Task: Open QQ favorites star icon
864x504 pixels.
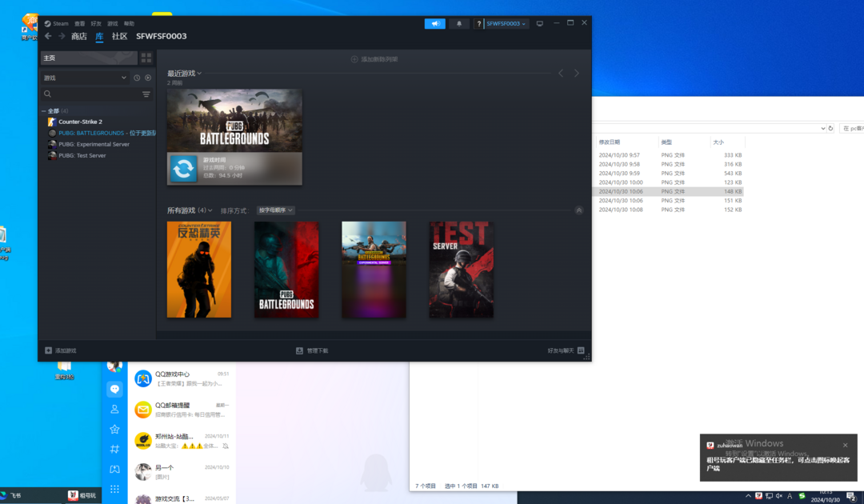Action: pyautogui.click(x=114, y=429)
